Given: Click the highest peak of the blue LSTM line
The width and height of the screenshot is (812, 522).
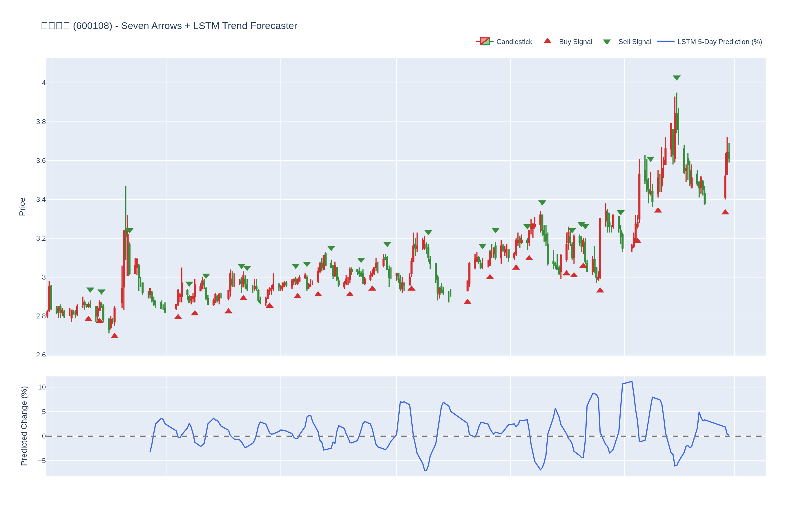Looking at the screenshot, I should (632, 382).
